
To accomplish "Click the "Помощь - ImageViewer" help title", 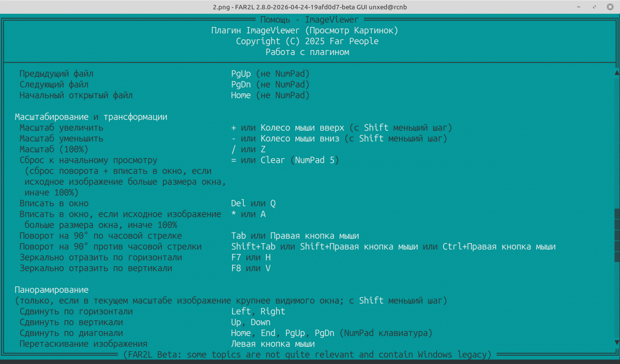I will (309, 19).
